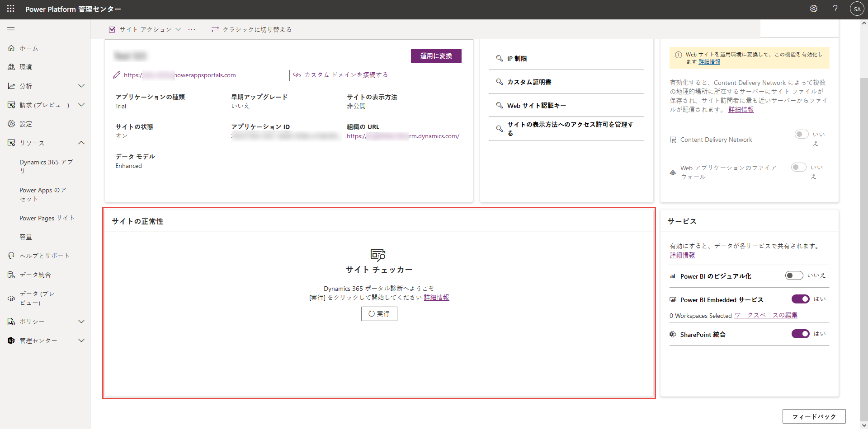Expand 分析 section chevron
Viewport: 868px width, 429px height.
81,86
